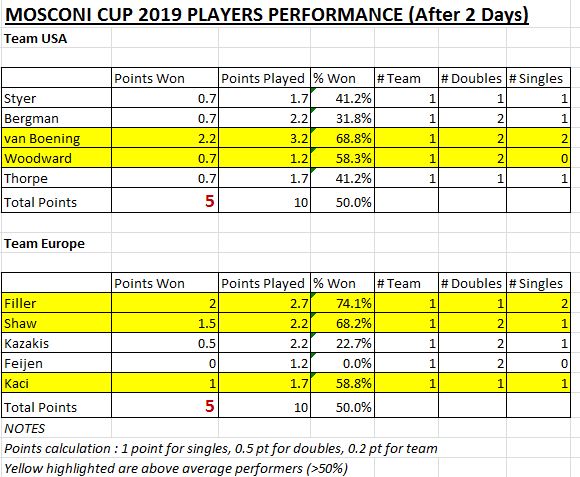Click Filler's % Won cell 74.1%
The width and height of the screenshot is (580, 477).
(343, 303)
